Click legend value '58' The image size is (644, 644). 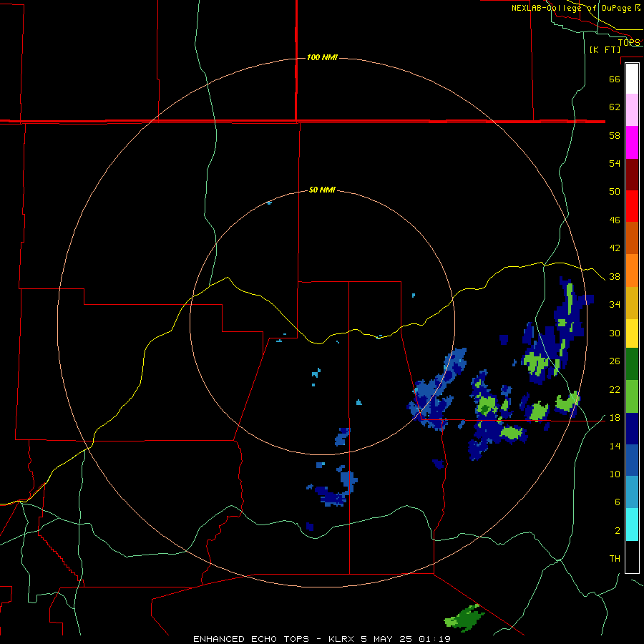tap(615, 135)
